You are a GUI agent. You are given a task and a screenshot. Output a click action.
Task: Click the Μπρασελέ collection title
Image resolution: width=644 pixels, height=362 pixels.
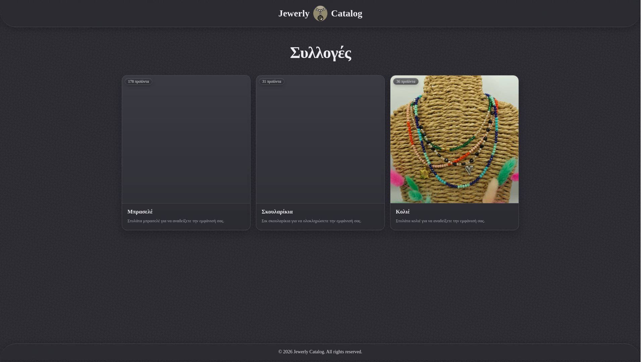click(x=140, y=212)
